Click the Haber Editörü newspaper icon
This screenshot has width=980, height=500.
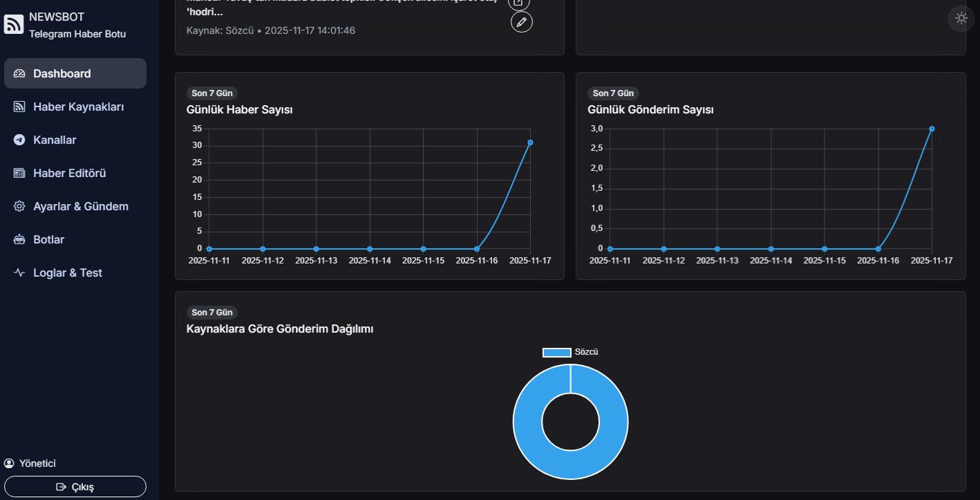pyautogui.click(x=19, y=173)
